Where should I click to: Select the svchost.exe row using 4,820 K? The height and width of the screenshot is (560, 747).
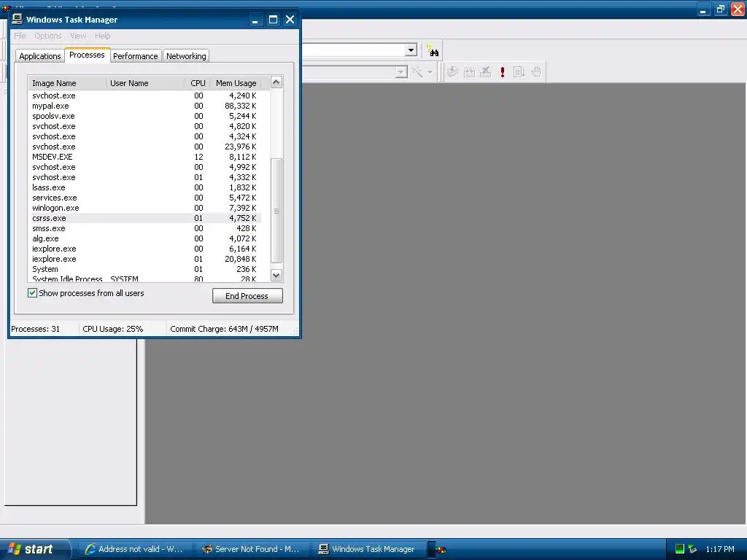(144, 126)
